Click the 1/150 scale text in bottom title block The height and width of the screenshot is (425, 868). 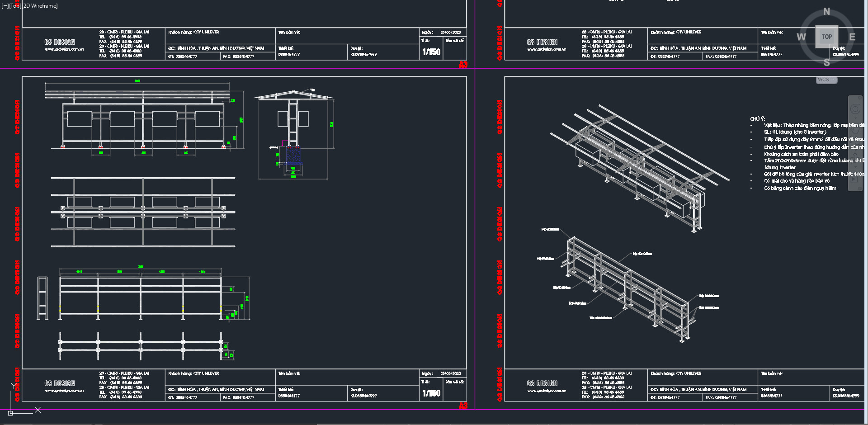[431, 393]
